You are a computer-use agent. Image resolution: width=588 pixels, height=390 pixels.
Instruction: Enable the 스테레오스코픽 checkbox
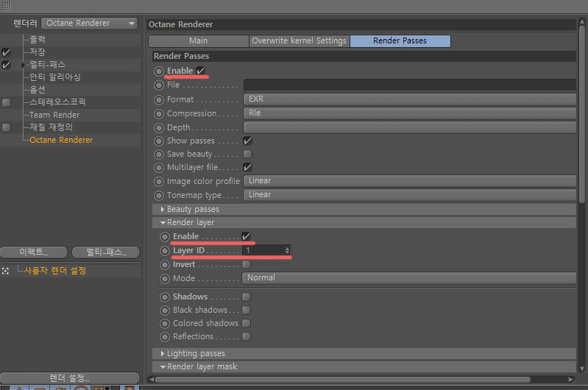(x=6, y=102)
